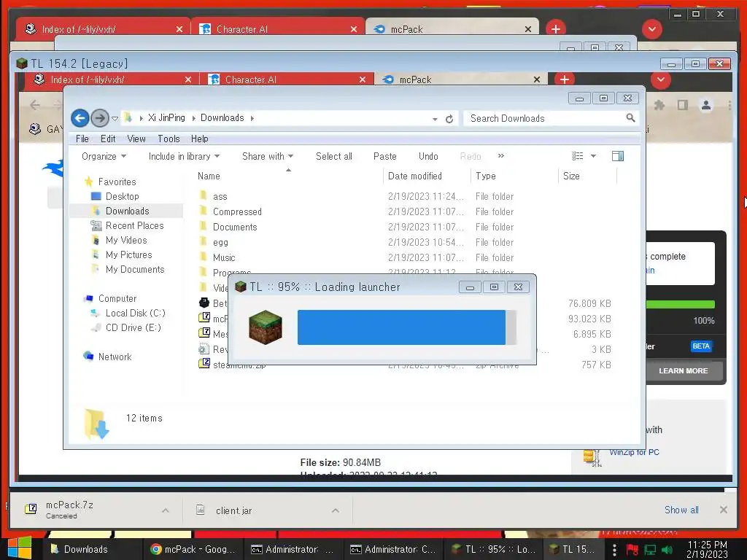Sort by the Name column header
Viewport: 747px width, 560px height.
click(x=288, y=176)
